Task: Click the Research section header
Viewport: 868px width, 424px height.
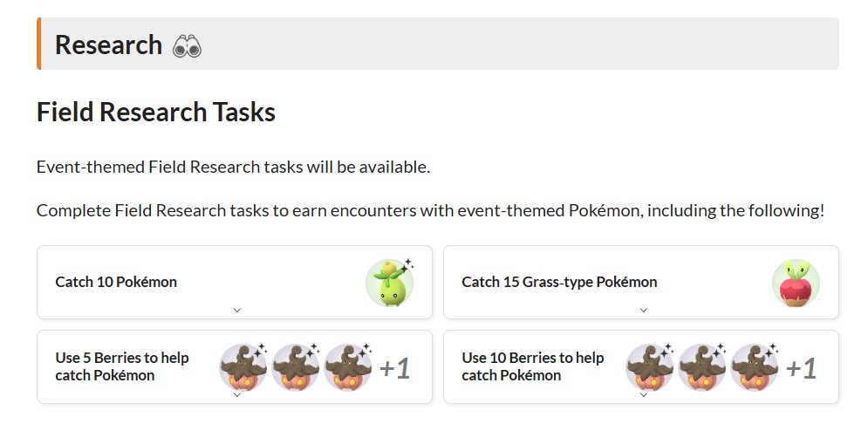Action: pyautogui.click(x=108, y=45)
